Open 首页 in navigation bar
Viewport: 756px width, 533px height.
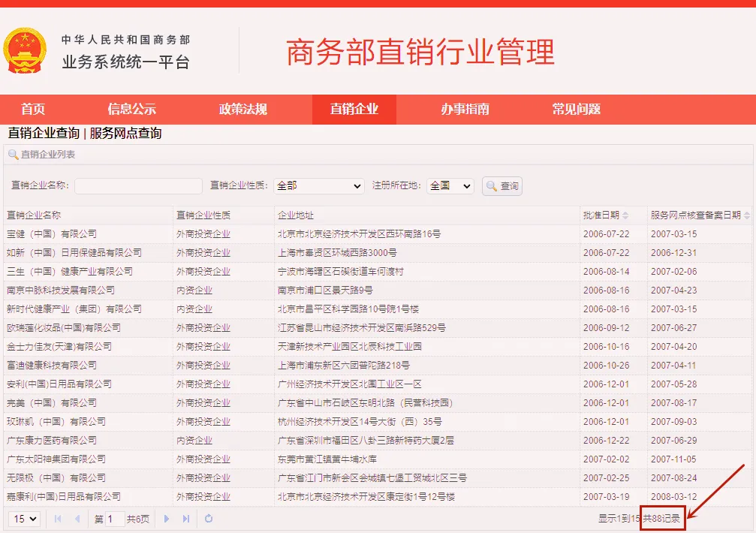tap(33, 110)
